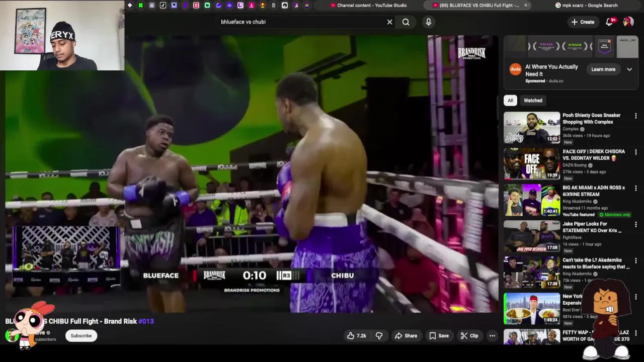This screenshot has width=644, height=362.
Task: Open the red download arrow pinned tab
Action: tap(252, 6)
